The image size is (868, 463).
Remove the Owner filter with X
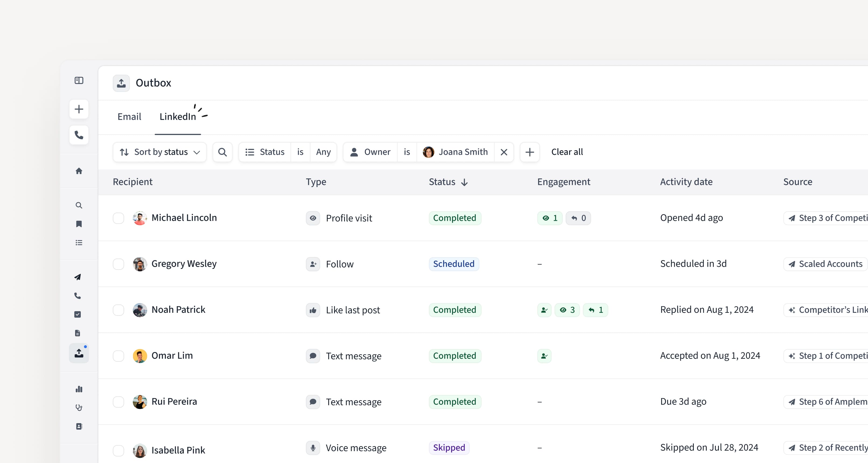tap(504, 152)
